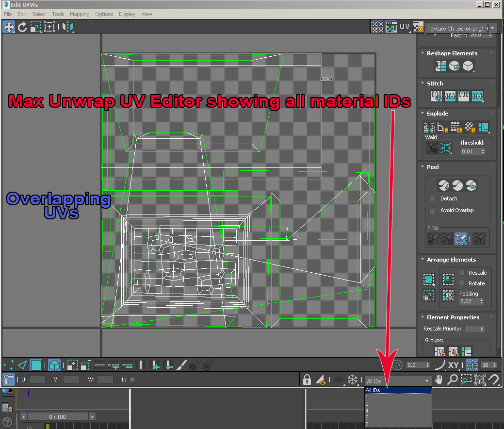The height and width of the screenshot is (429, 504).
Task: Adjust the Weld Threshold spinner value
Action: [483, 150]
